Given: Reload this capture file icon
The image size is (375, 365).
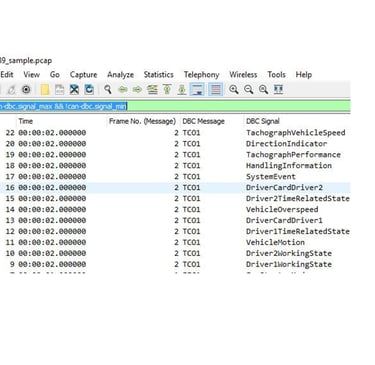Looking at the screenshot, I should [89, 89].
